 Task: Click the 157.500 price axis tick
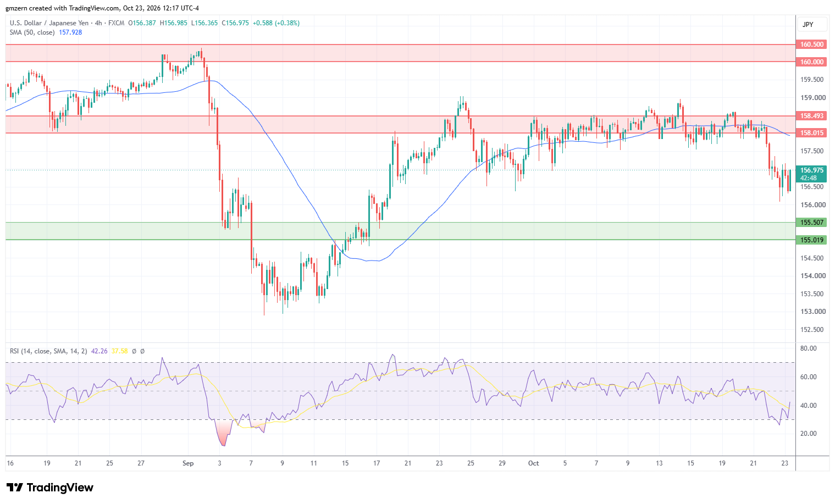[812, 151]
